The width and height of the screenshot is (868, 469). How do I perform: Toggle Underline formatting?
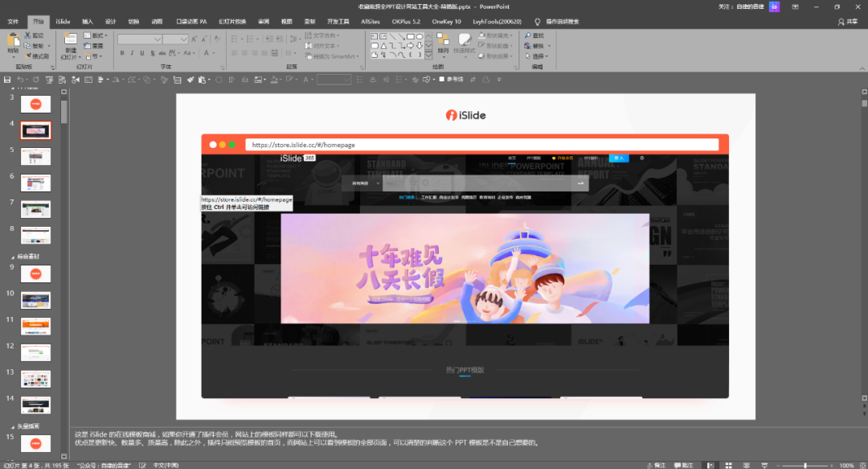point(142,53)
